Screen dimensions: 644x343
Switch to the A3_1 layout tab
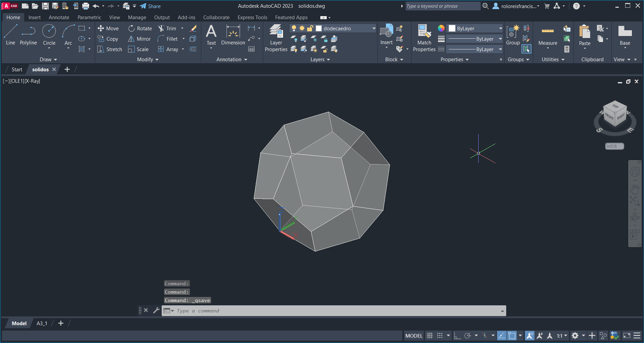click(42, 323)
